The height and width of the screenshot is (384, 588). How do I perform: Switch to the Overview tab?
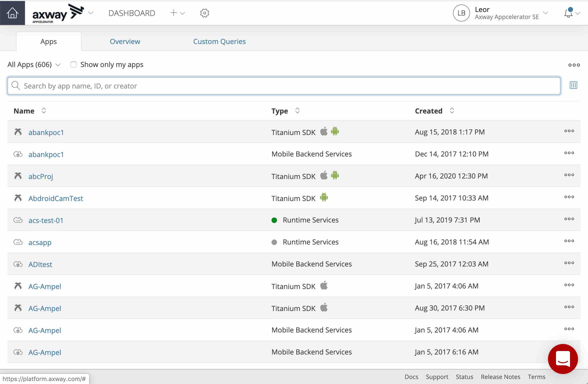125,41
